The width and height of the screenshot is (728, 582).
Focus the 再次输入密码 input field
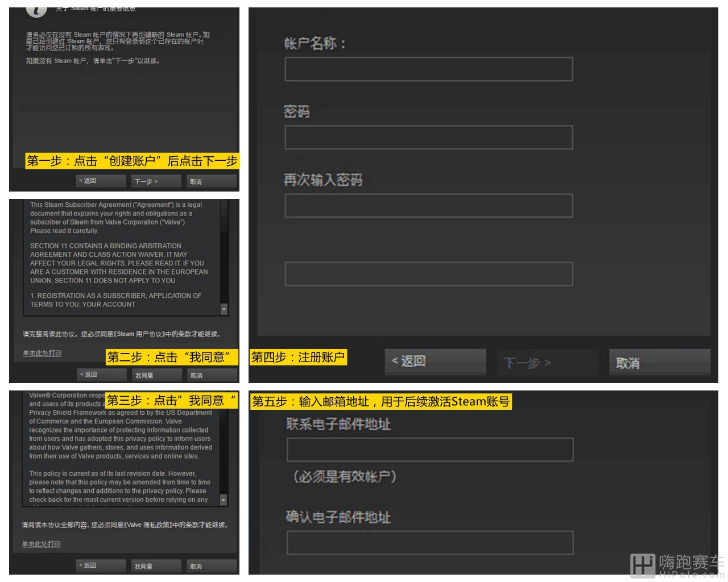point(429,206)
